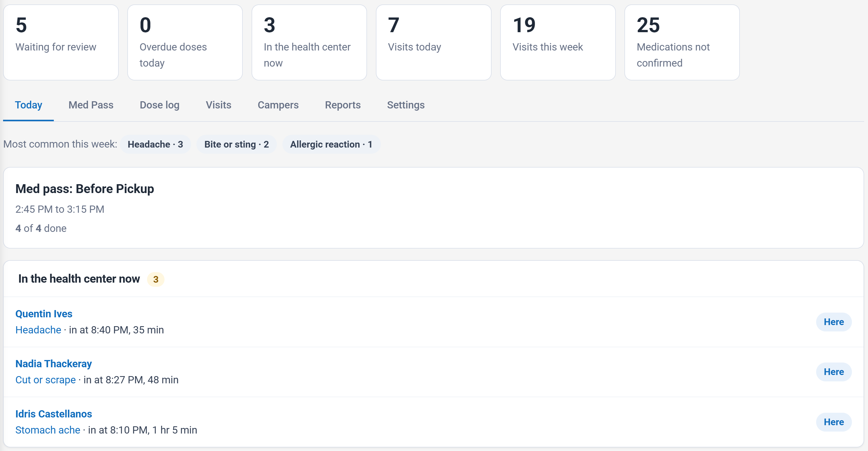Click the 'in at 8:27 PM, 48 min' text

tap(131, 380)
